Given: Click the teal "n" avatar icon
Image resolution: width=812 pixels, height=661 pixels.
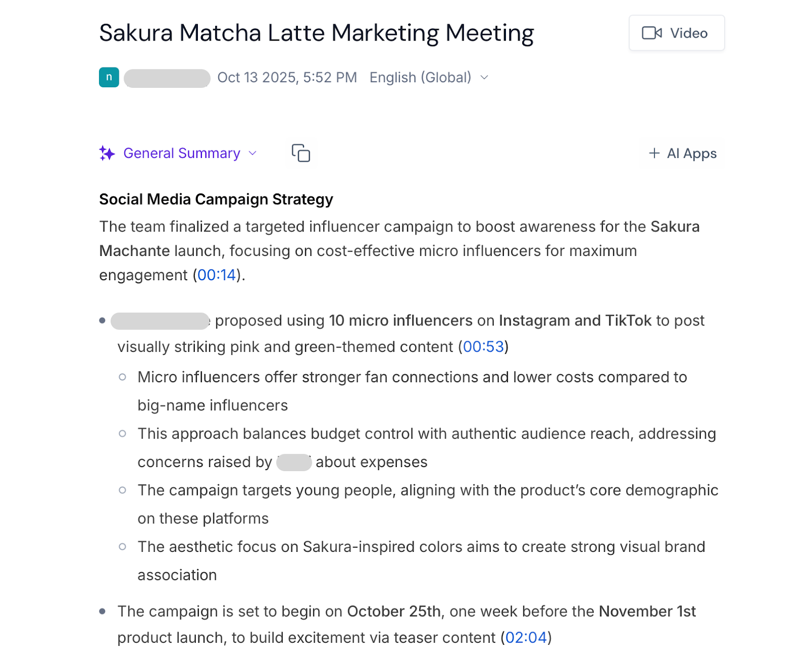Looking at the screenshot, I should click(x=108, y=77).
